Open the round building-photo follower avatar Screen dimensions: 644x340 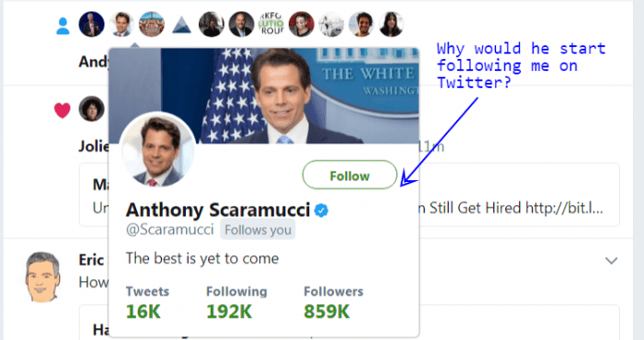point(152,24)
